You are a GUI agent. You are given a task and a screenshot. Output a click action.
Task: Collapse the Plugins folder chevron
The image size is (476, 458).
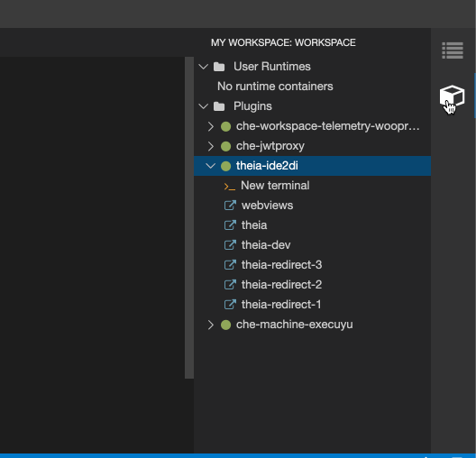(x=203, y=106)
